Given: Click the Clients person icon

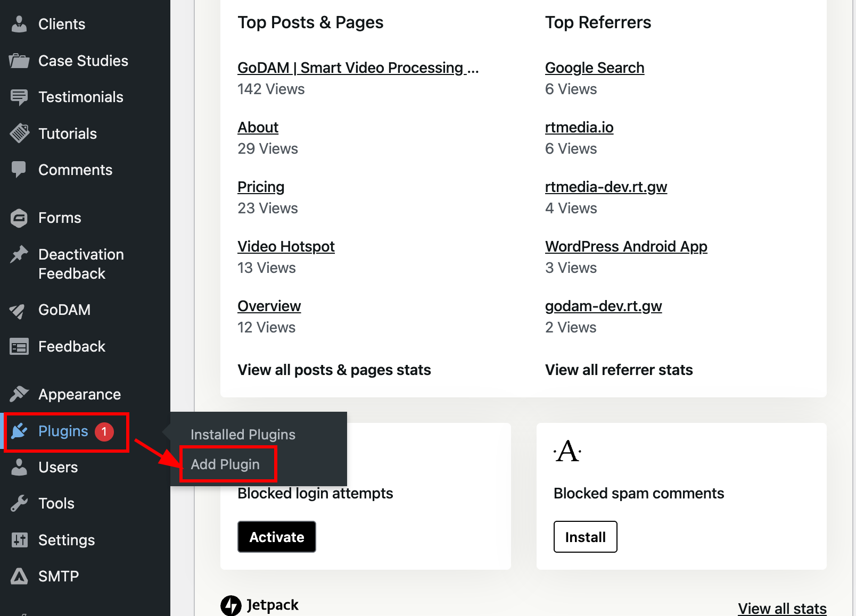Looking at the screenshot, I should coord(19,24).
